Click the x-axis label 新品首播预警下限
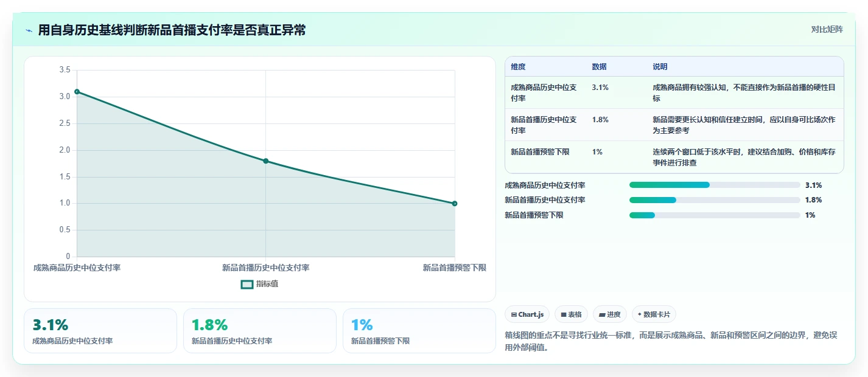The height and width of the screenshot is (377, 868). point(455,268)
